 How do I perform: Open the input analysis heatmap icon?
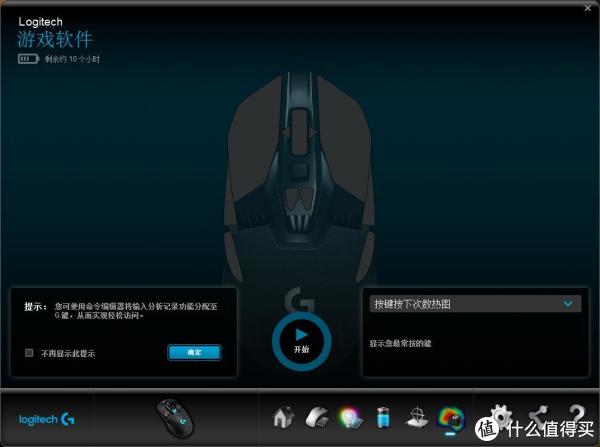[x=450, y=420]
